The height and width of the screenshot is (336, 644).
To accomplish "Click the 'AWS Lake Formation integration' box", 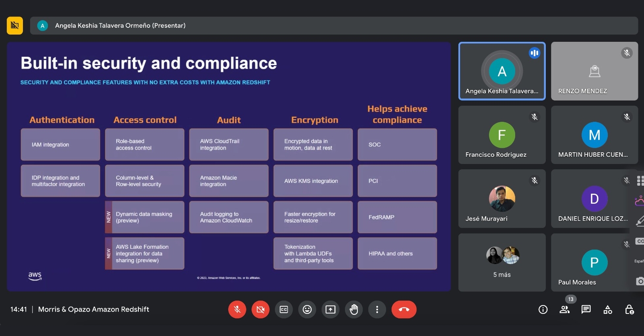I will coord(144,254).
